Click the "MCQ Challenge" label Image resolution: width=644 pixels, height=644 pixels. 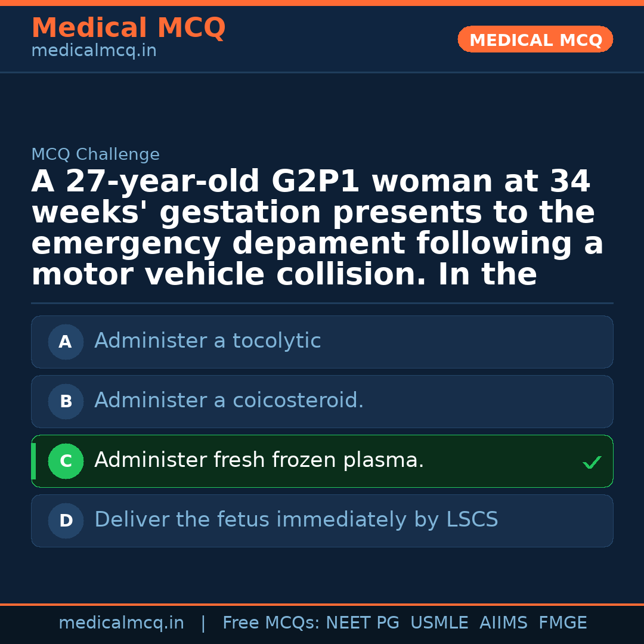(x=95, y=155)
